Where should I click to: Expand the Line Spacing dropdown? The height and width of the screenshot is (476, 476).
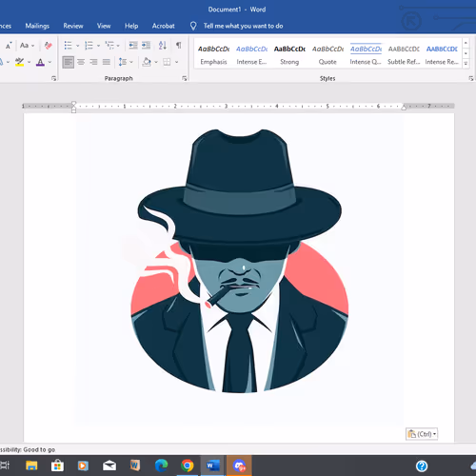click(131, 62)
